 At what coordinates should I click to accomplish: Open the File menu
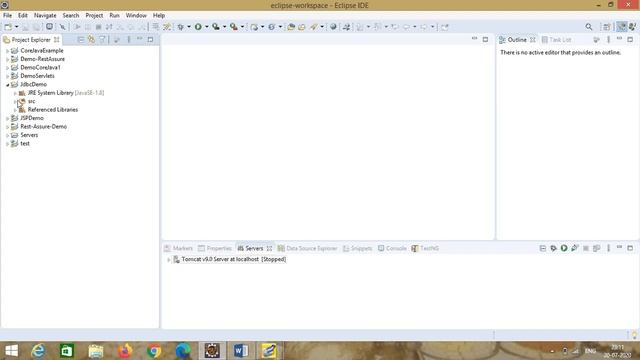[7, 16]
